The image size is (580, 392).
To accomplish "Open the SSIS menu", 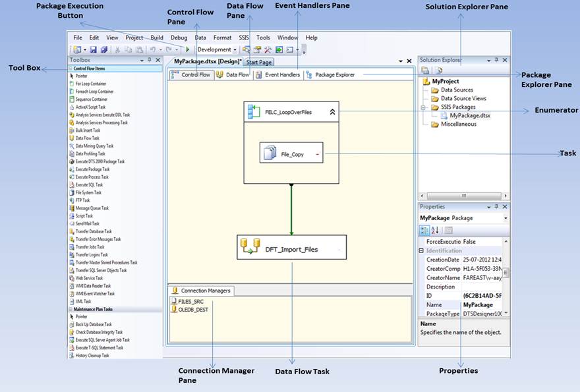I will [x=243, y=38].
